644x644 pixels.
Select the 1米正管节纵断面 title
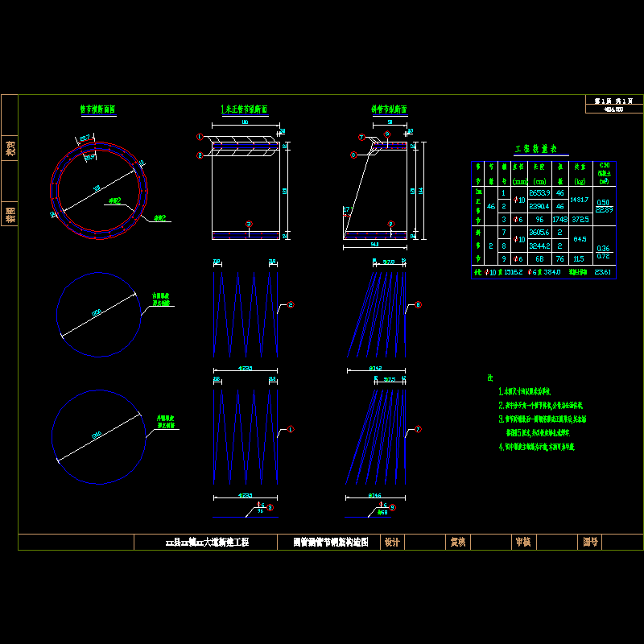(x=245, y=109)
